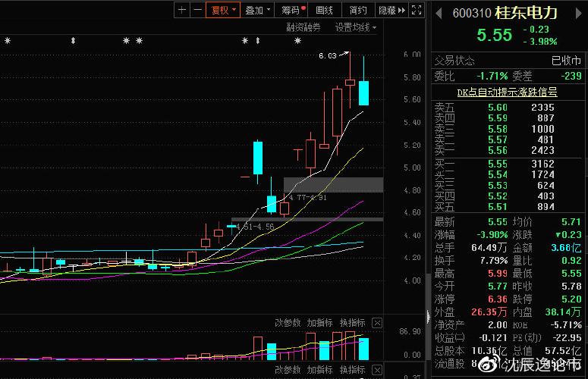Image resolution: width=588 pixels, height=379 pixels.
Task: Click 加指标 in bottom indicator panel
Action: [320, 370]
